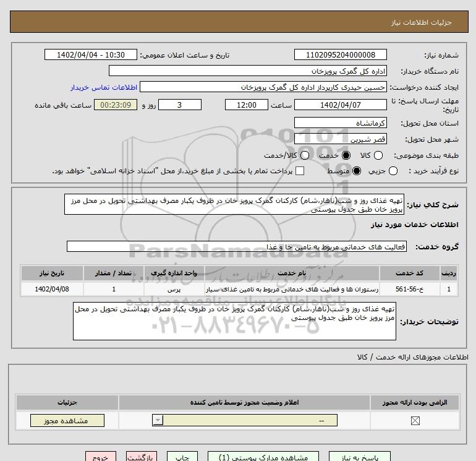Click the اطلاعات خدمات مورد نیاز heading
Viewport: 476px width, 461px height.
pos(414,225)
